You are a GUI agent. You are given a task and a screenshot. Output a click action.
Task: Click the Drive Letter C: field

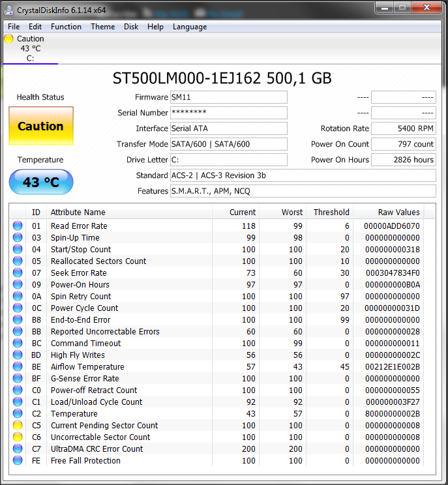[229, 160]
